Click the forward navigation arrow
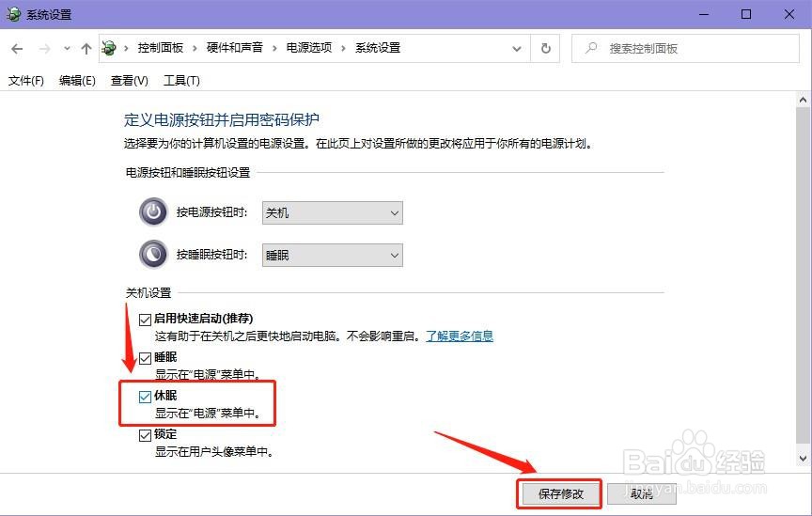The width and height of the screenshot is (812, 516). (x=44, y=49)
